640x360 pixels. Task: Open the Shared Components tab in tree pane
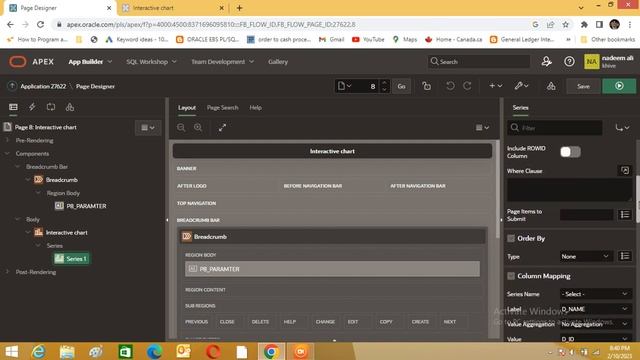click(70, 107)
